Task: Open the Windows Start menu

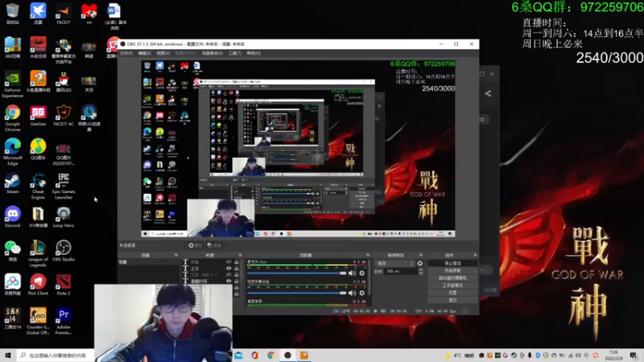Action: click(8, 356)
